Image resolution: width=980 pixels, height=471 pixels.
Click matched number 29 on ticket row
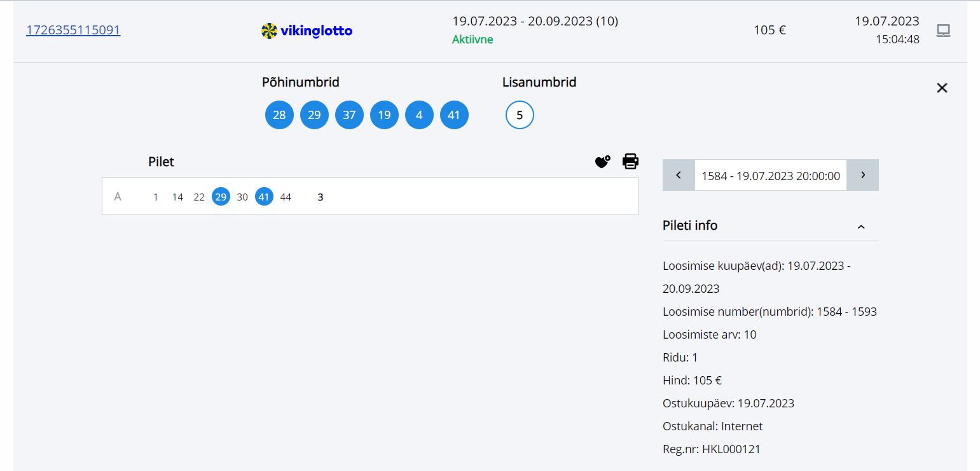(221, 197)
